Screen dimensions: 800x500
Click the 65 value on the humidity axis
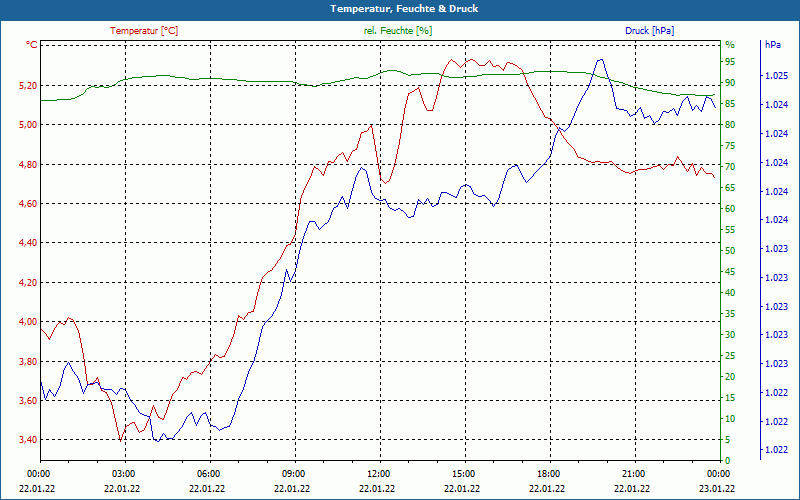coord(730,188)
